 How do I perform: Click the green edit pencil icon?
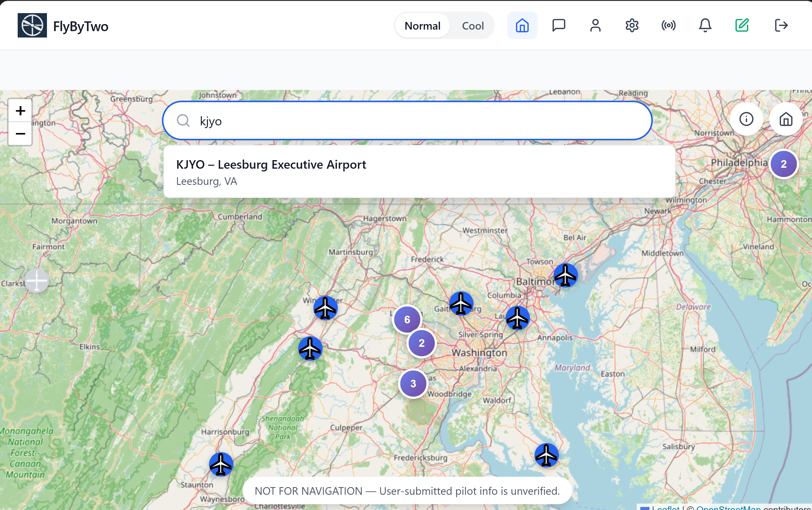coord(742,26)
